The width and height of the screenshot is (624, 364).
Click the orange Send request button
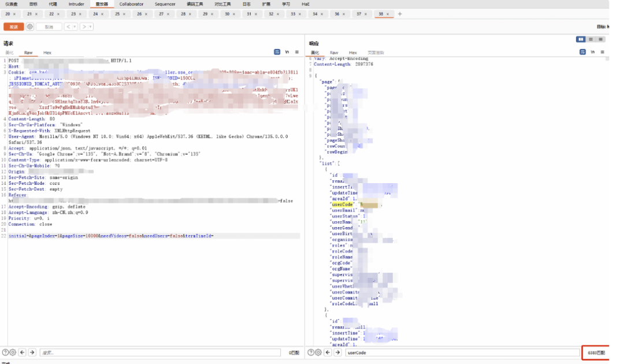pyautogui.click(x=13, y=27)
